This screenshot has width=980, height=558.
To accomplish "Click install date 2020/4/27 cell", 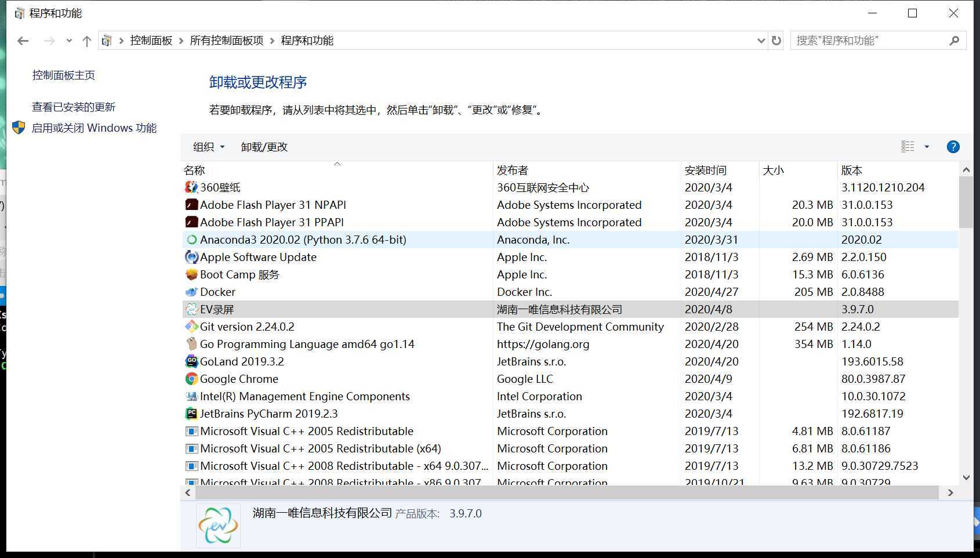I will [x=712, y=292].
